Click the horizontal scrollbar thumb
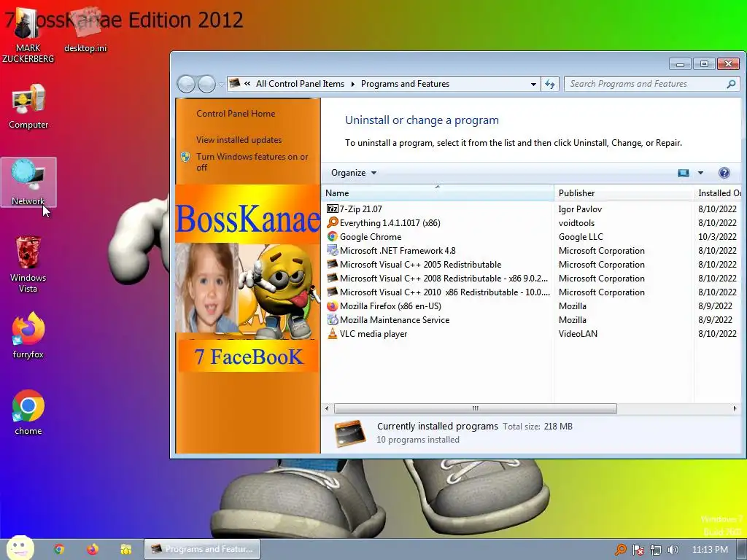Image resolution: width=747 pixels, height=560 pixels. click(x=476, y=408)
